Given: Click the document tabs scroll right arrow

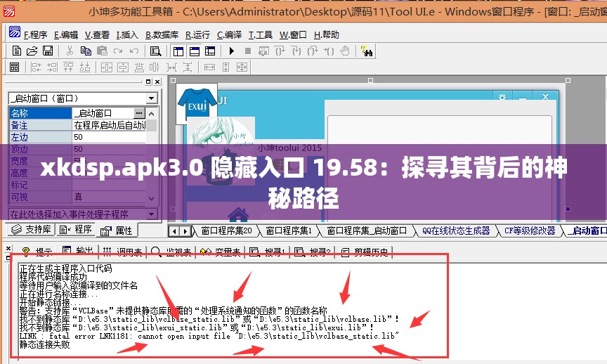Looking at the screenshot, I should tap(185, 231).
